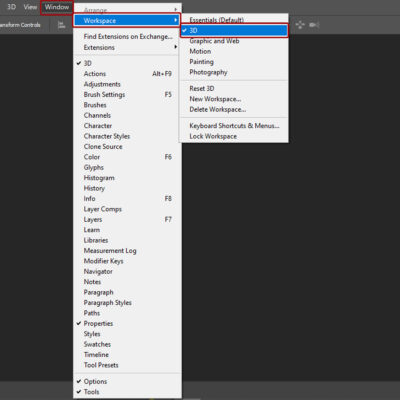The width and height of the screenshot is (400, 400).
Task: Show the Layer Comps panel
Action: pyautogui.click(x=127, y=209)
